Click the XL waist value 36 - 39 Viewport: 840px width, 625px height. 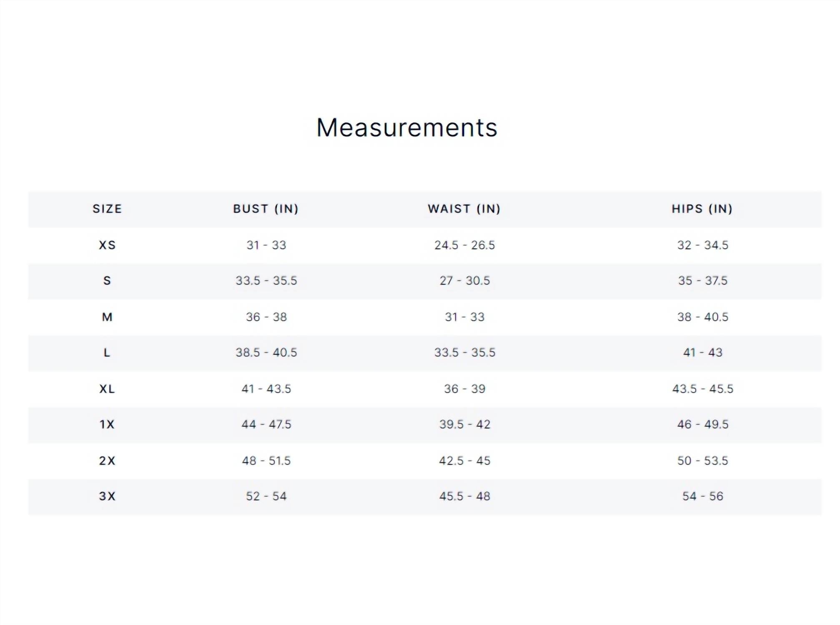click(464, 389)
